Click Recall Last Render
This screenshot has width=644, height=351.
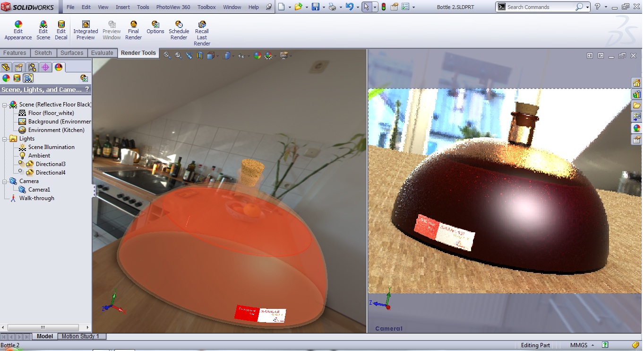tap(202, 34)
